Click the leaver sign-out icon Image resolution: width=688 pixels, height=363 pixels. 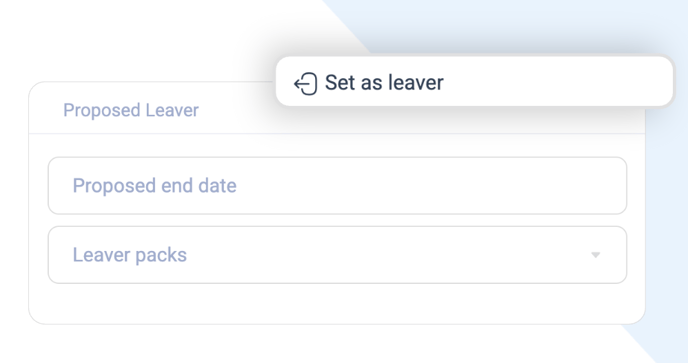(x=305, y=83)
